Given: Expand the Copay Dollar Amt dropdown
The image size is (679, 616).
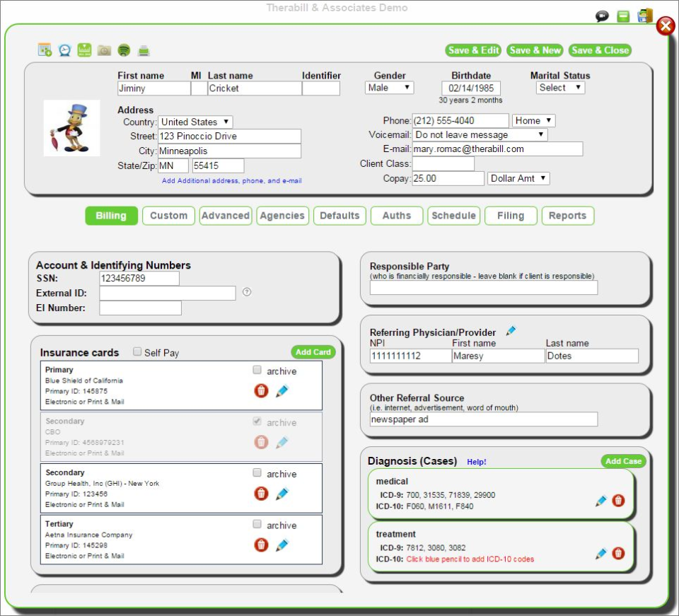Looking at the screenshot, I should click(518, 178).
